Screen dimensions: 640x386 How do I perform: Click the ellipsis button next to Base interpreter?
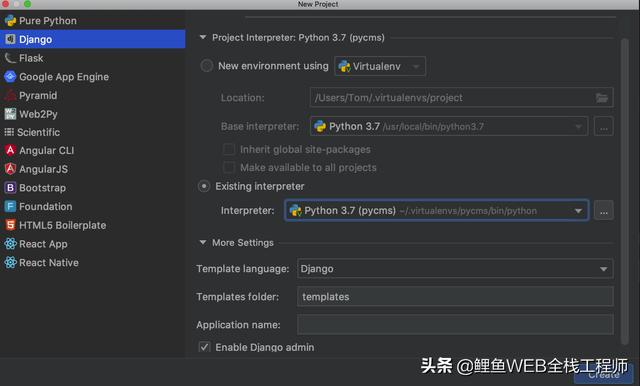(x=604, y=126)
